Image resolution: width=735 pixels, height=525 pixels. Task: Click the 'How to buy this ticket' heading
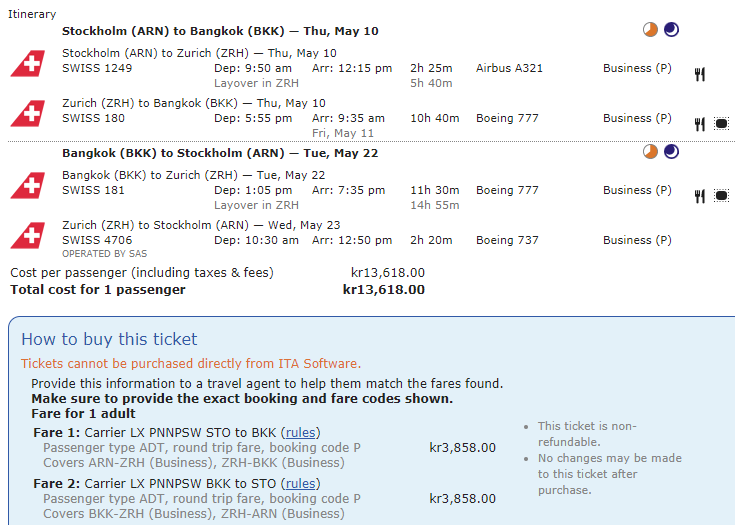109,339
